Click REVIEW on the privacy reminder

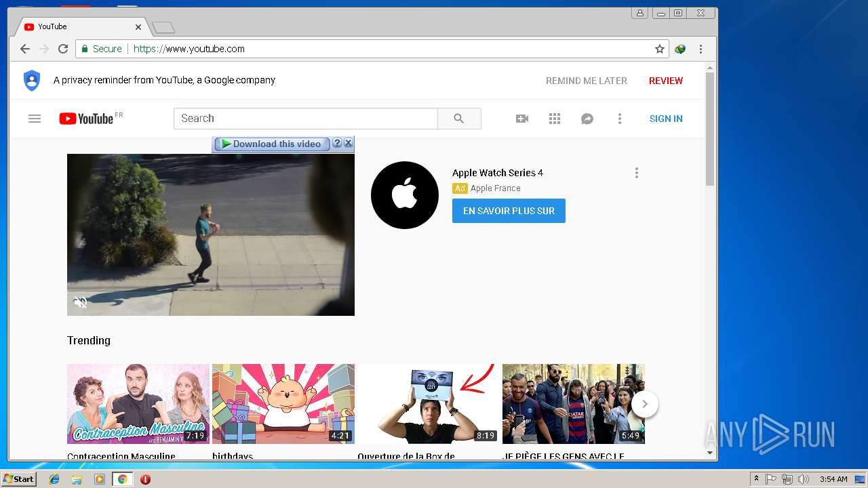tap(666, 81)
